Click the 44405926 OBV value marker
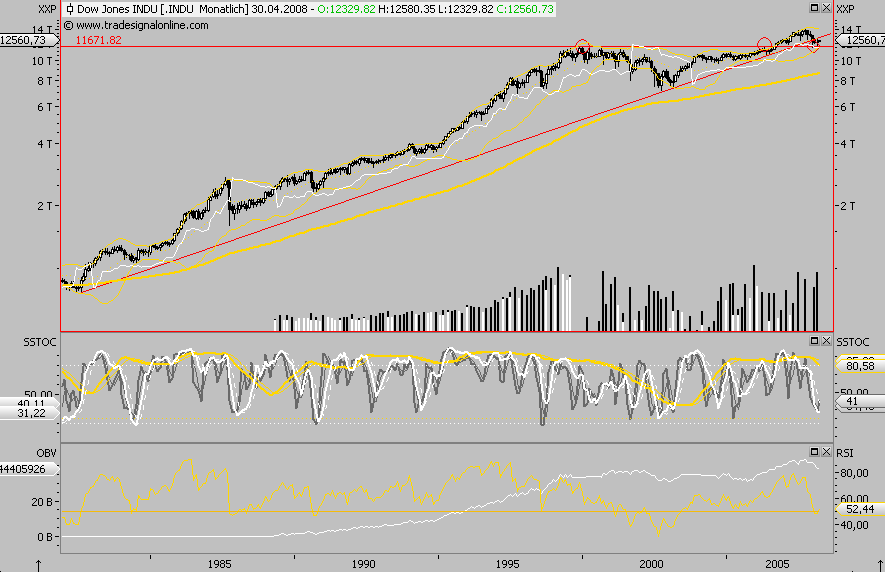The height and width of the screenshot is (572, 885). tap(27, 469)
